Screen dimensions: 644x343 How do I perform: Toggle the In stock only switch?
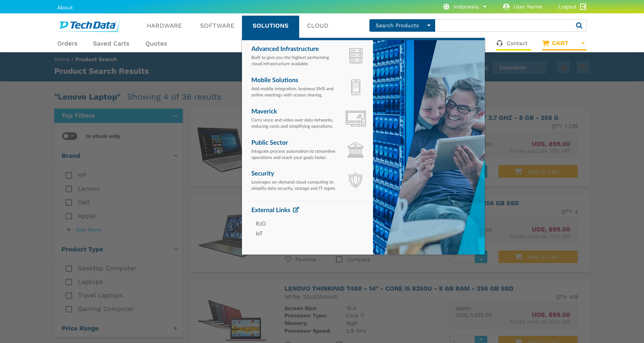coord(69,136)
